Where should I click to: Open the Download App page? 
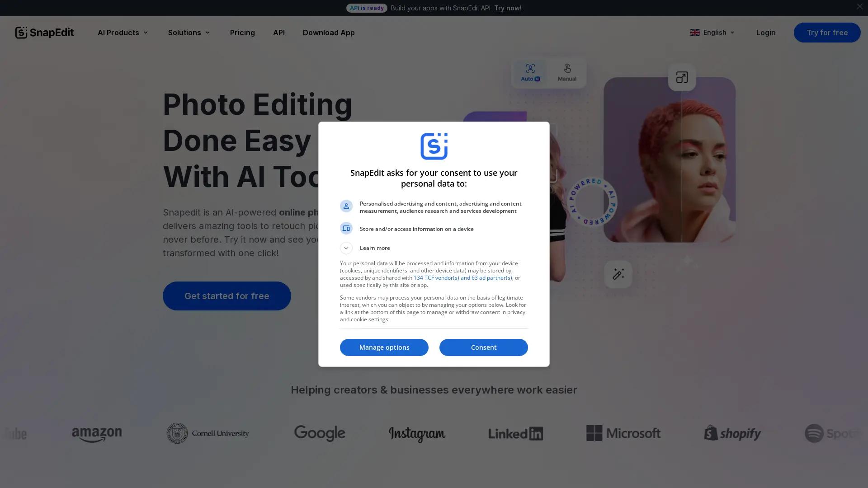point(329,33)
